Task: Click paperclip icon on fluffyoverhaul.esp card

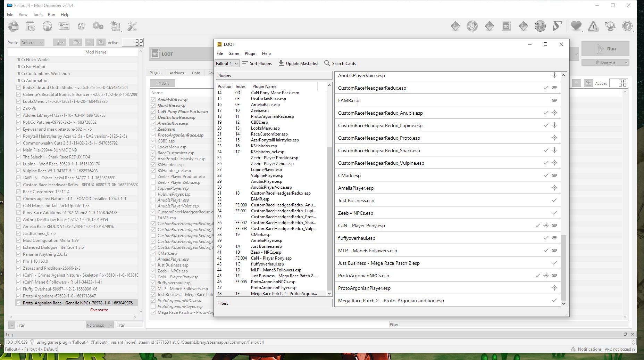Action: pyautogui.click(x=554, y=238)
